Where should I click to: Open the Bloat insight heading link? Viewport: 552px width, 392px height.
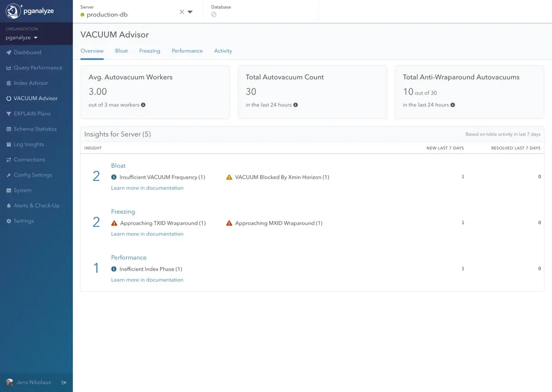click(118, 166)
